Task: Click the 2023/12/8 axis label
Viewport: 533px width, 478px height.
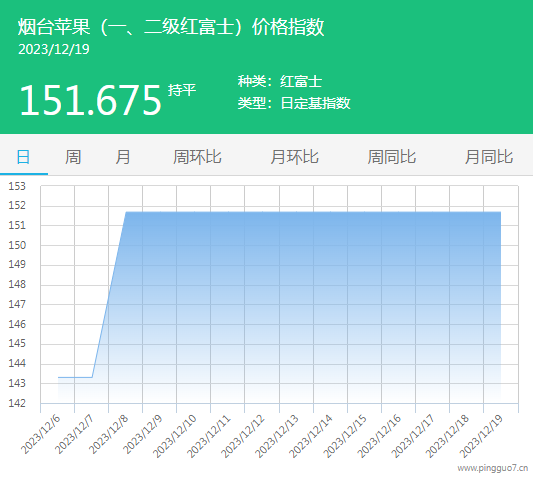Action: coord(109,434)
